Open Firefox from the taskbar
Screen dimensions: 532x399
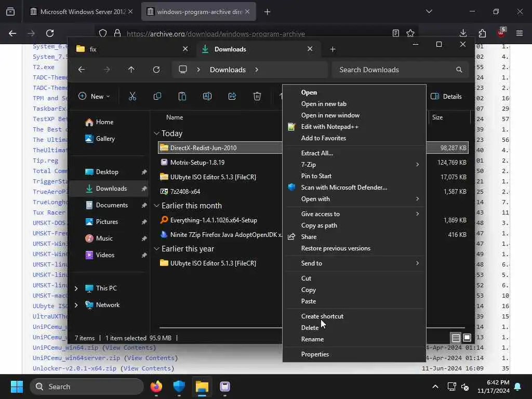coord(156,387)
